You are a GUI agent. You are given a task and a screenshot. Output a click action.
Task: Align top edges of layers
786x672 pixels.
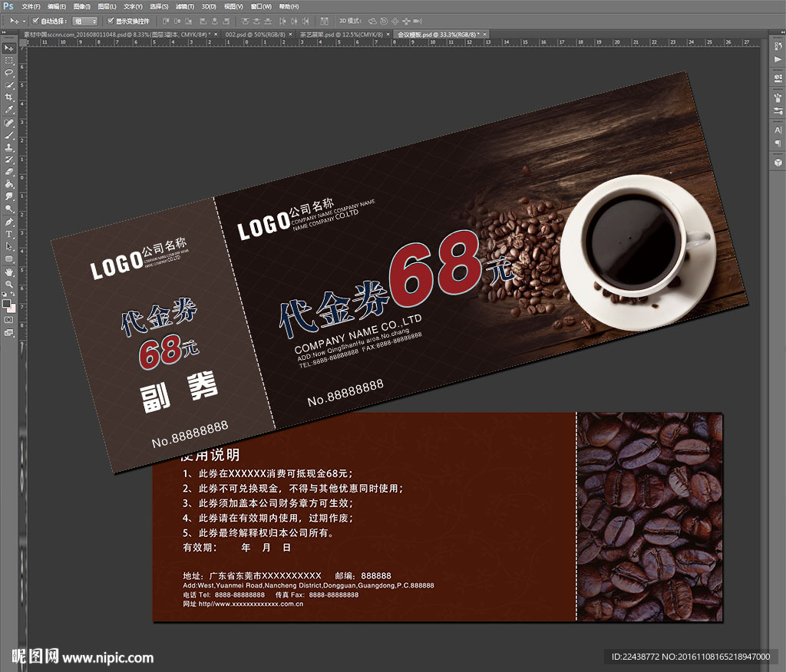point(165,21)
